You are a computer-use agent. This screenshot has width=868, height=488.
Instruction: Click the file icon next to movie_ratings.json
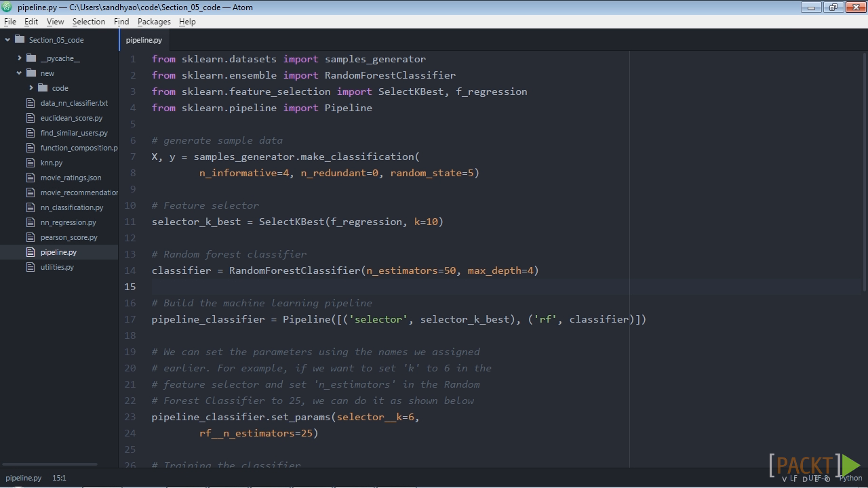tap(30, 178)
